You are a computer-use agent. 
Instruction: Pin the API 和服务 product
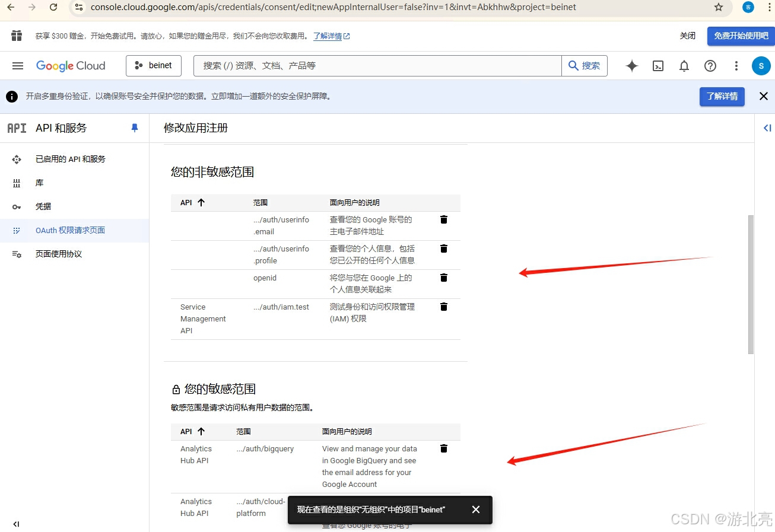coord(135,128)
